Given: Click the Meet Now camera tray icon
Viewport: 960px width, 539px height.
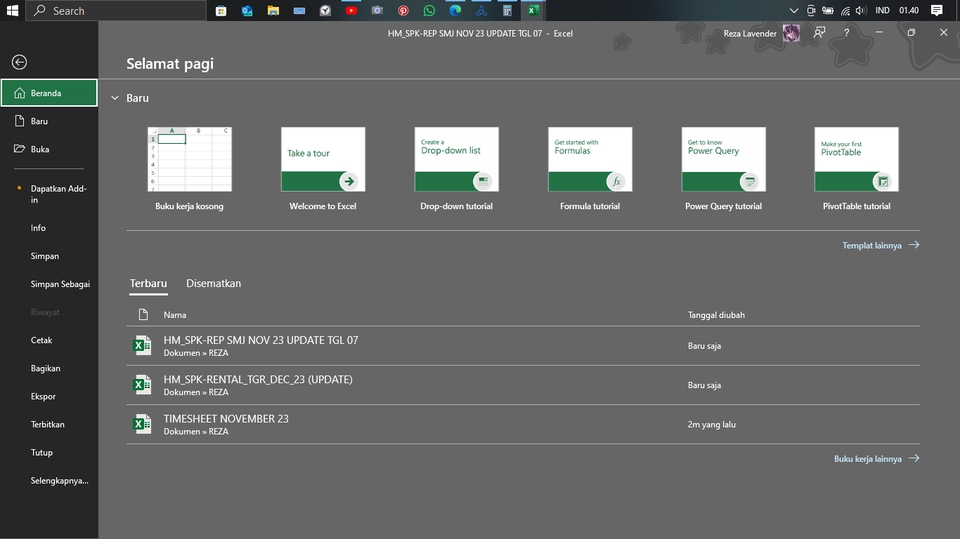Looking at the screenshot, I should click(x=811, y=10).
